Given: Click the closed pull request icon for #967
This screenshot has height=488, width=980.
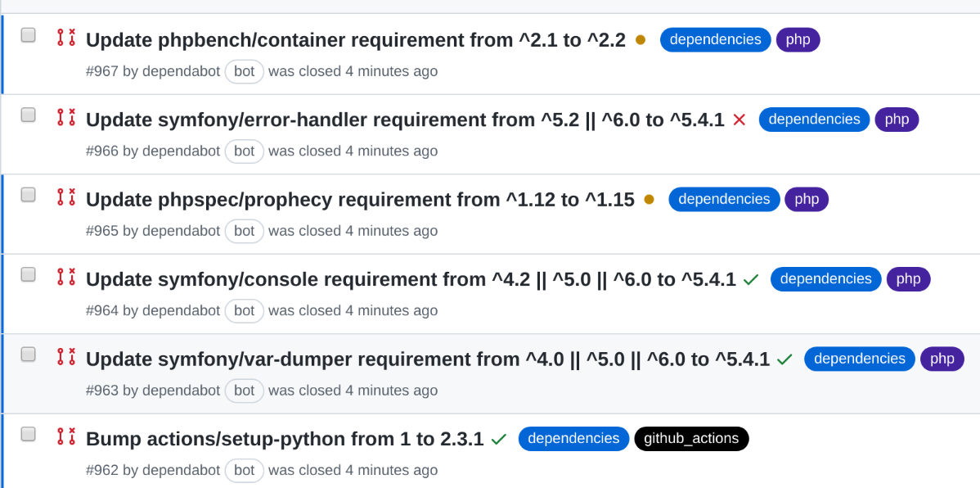Looking at the screenshot, I should (66, 36).
